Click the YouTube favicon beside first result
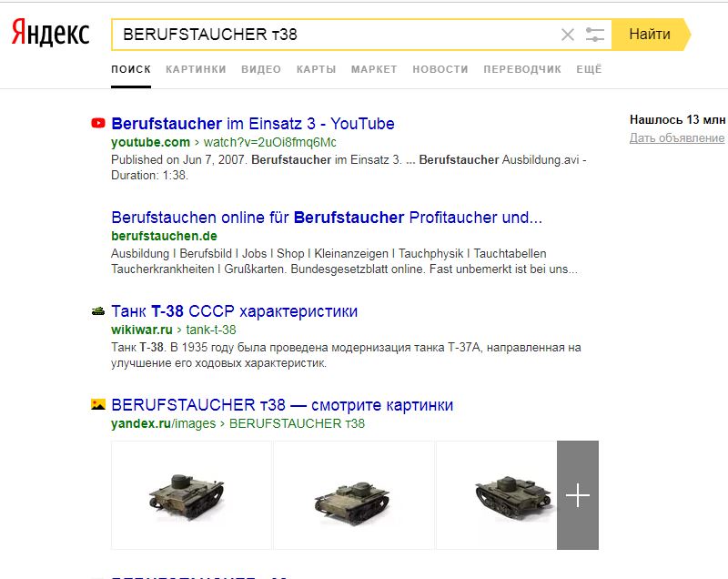The image size is (728, 579). point(98,124)
